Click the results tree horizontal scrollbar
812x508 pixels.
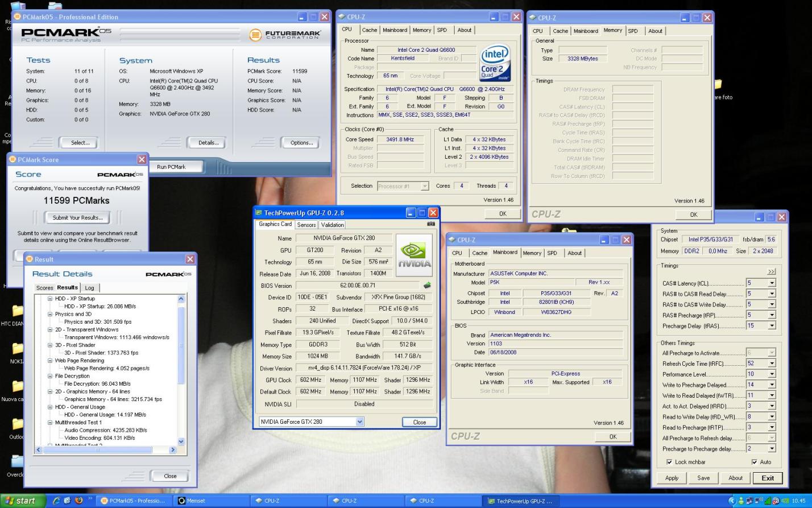pos(98,450)
